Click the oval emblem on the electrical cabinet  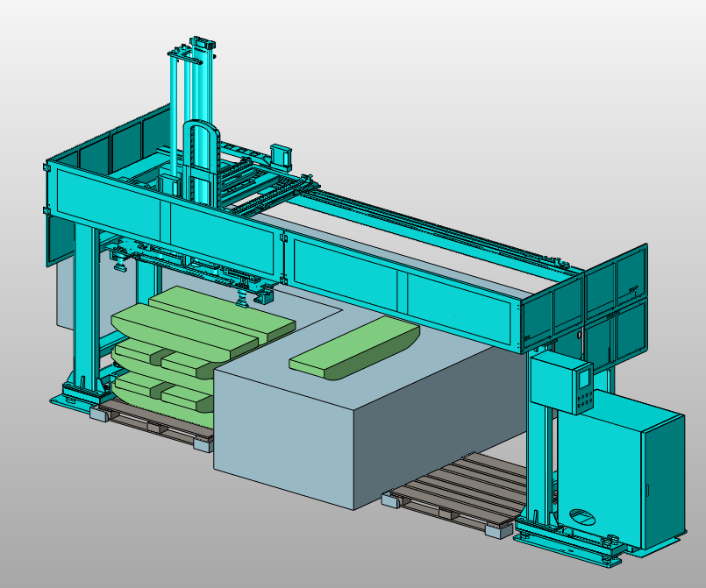[x=582, y=517]
